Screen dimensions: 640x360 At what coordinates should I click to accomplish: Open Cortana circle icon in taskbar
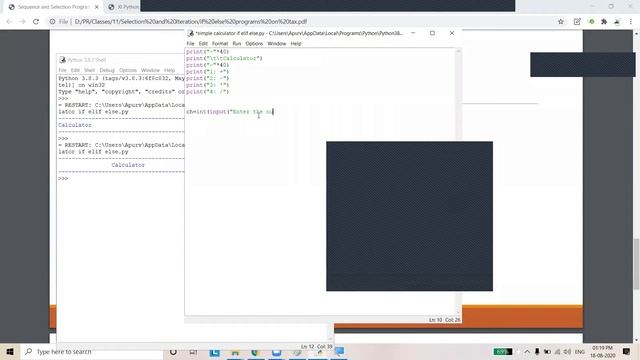[173, 351]
